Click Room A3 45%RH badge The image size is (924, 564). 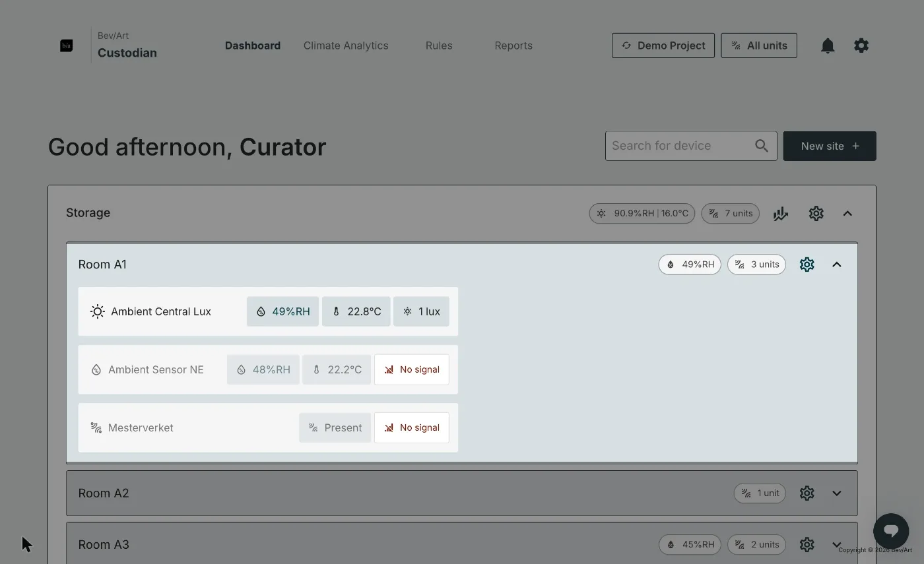tap(690, 544)
